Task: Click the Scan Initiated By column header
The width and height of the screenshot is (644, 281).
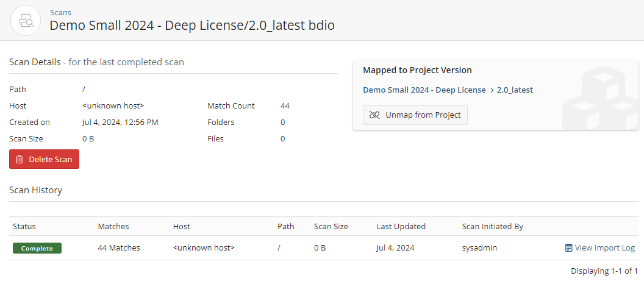Action: click(x=492, y=226)
